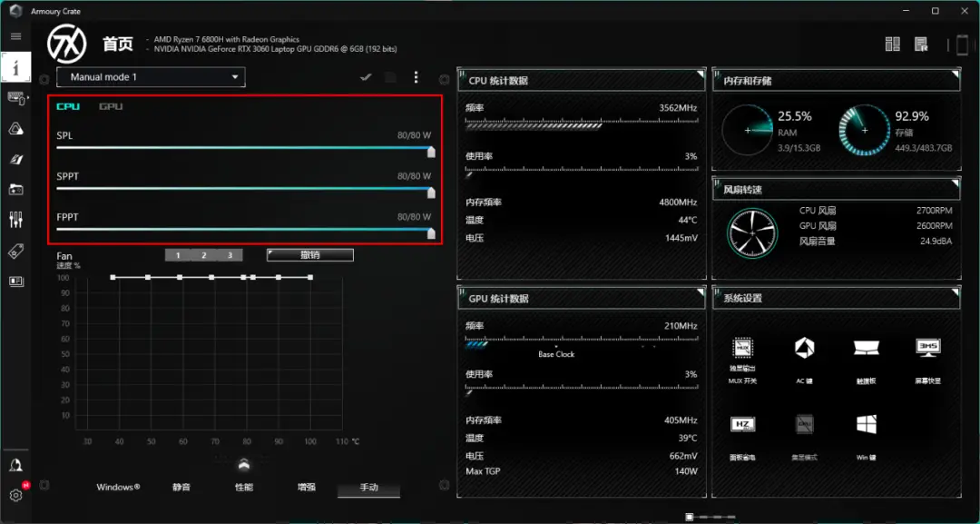Viewport: 980px width, 524px height.
Task: Toggle the 触摸板 touchpad icon
Action: (867, 349)
